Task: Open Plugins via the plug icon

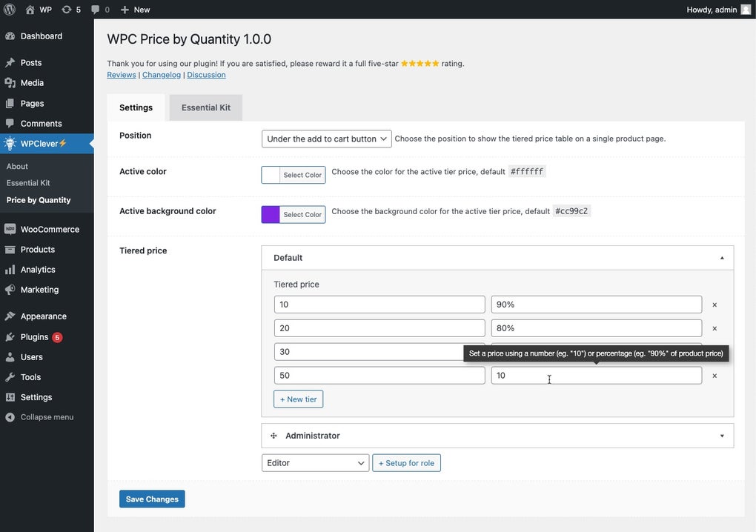Action: click(x=10, y=336)
